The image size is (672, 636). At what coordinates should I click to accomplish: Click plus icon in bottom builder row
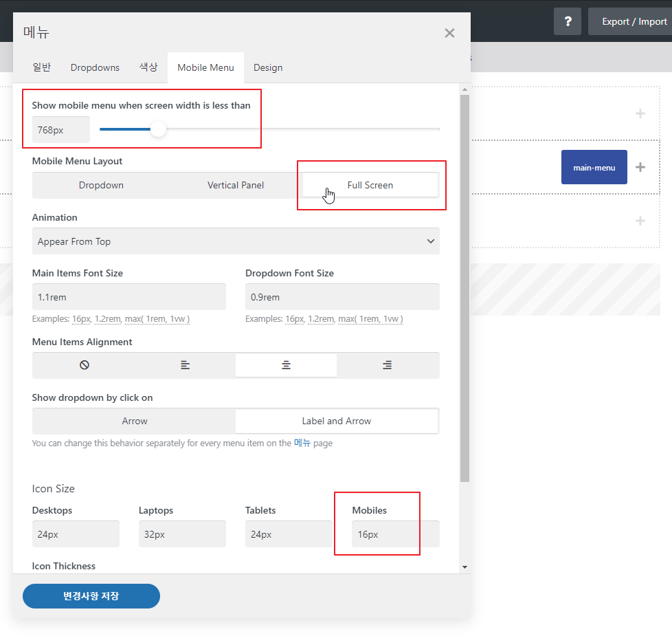click(x=640, y=221)
